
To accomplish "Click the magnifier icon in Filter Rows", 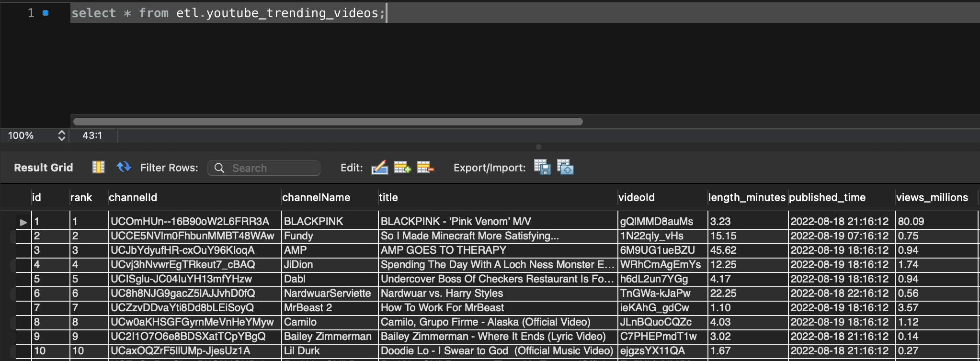I will tap(219, 168).
